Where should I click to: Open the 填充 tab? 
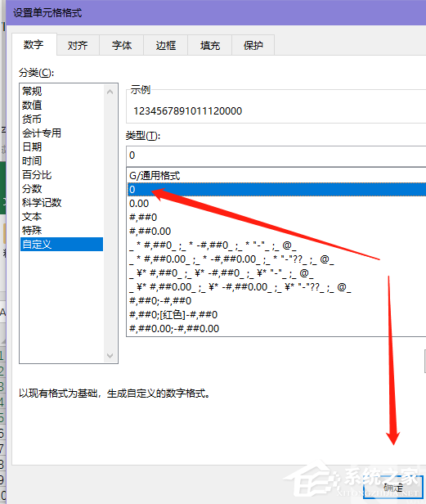pos(210,45)
